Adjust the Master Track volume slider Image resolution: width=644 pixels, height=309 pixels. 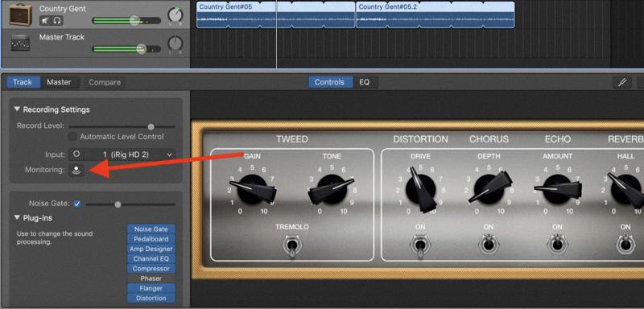[x=141, y=49]
